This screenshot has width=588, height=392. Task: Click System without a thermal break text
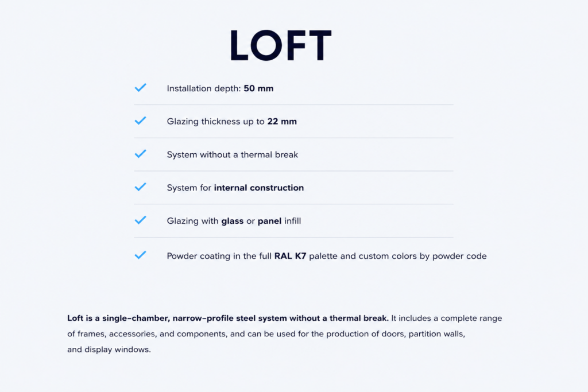click(233, 155)
